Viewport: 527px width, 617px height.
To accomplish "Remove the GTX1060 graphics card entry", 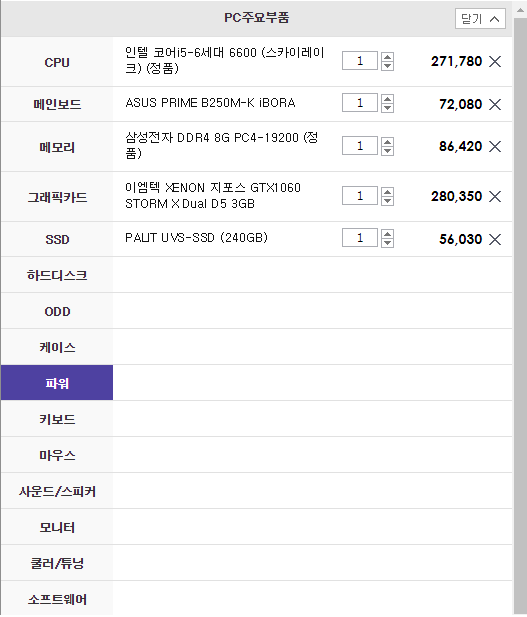I will pyautogui.click(x=495, y=196).
